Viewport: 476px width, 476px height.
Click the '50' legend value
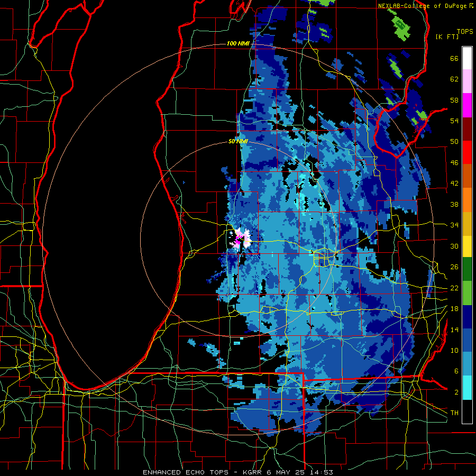(x=454, y=142)
